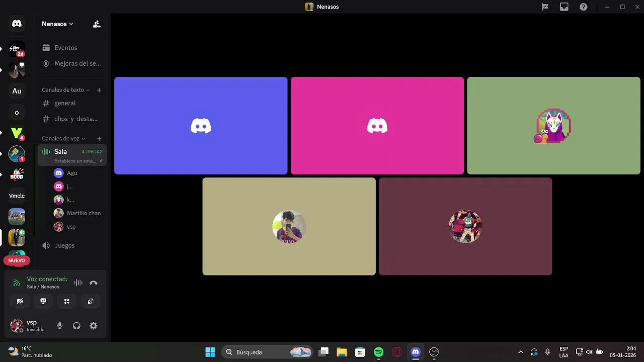The image size is (644, 362).
Task: Disconnect from voice with hang-up icon
Action: 93,283
